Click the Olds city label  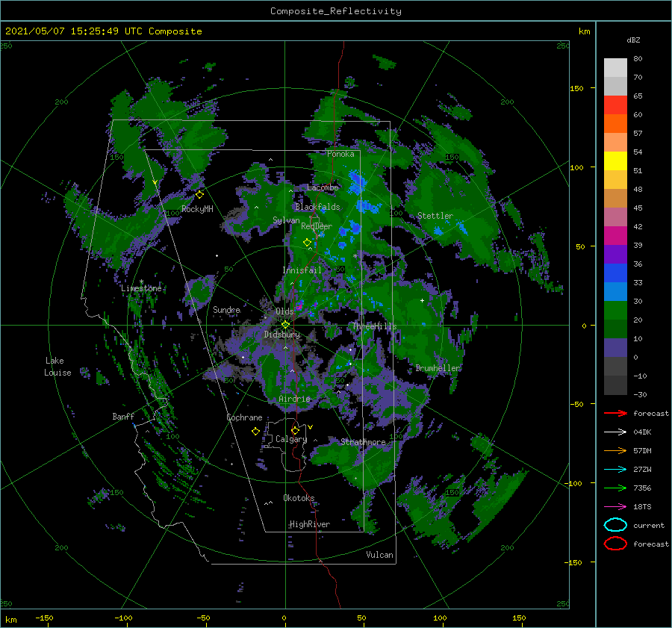pyautogui.click(x=284, y=311)
